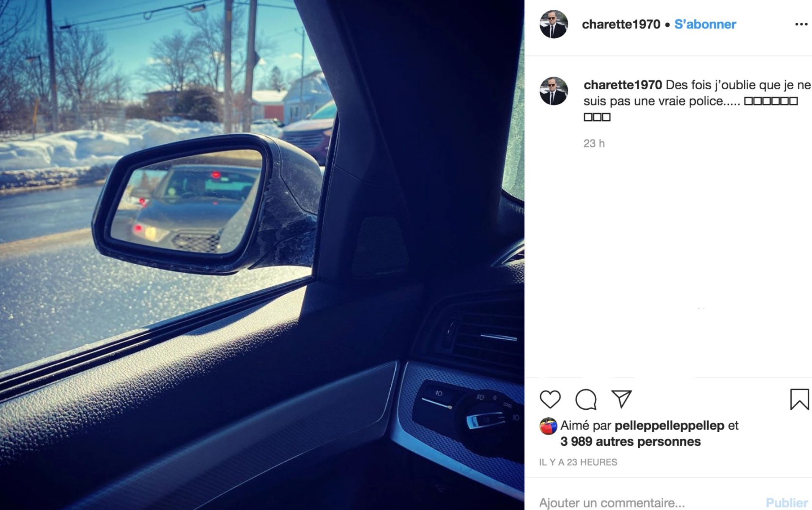Screen dimensions: 812x510
Task: Open charette1970 username in the caption
Action: 623,85
